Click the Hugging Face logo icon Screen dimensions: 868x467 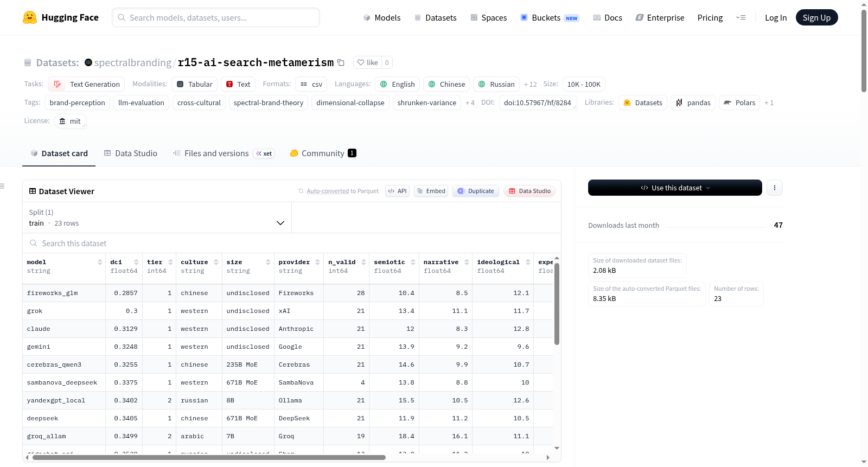[30, 17]
